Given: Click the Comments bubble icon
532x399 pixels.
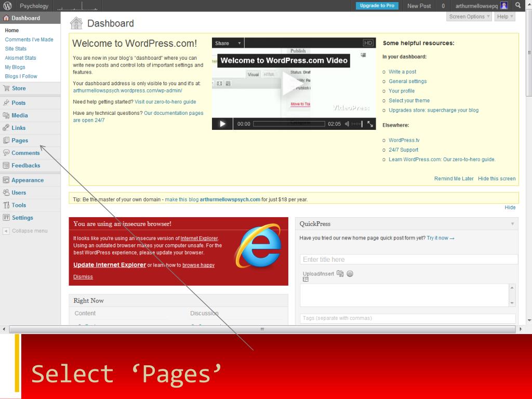Looking at the screenshot, I should [6, 153].
